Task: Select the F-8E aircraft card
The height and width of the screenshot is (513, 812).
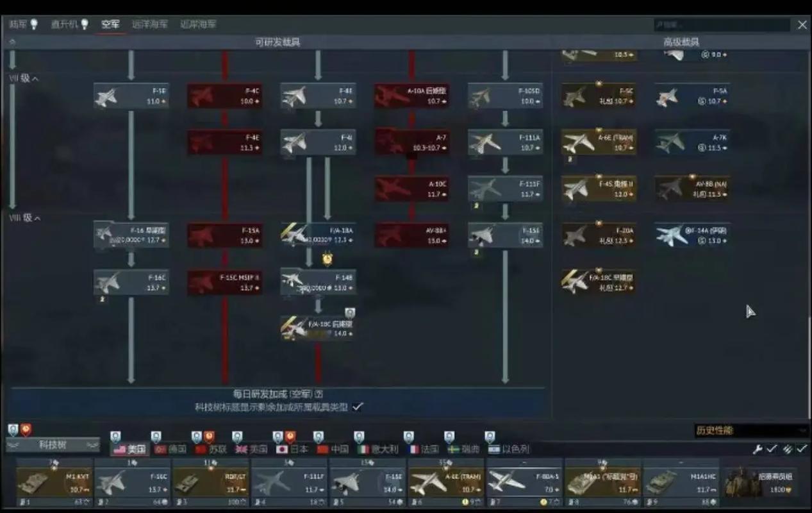Action: pyautogui.click(x=318, y=96)
